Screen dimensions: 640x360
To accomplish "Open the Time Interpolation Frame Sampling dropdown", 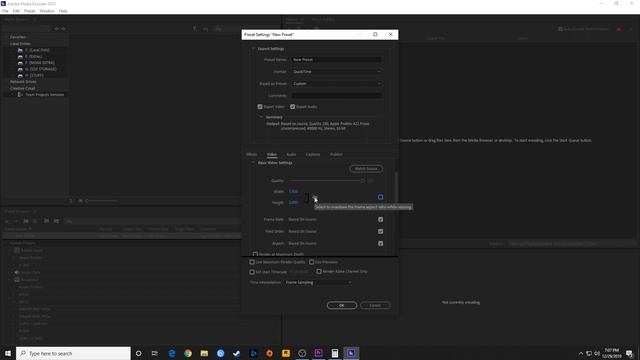I will tap(318, 282).
